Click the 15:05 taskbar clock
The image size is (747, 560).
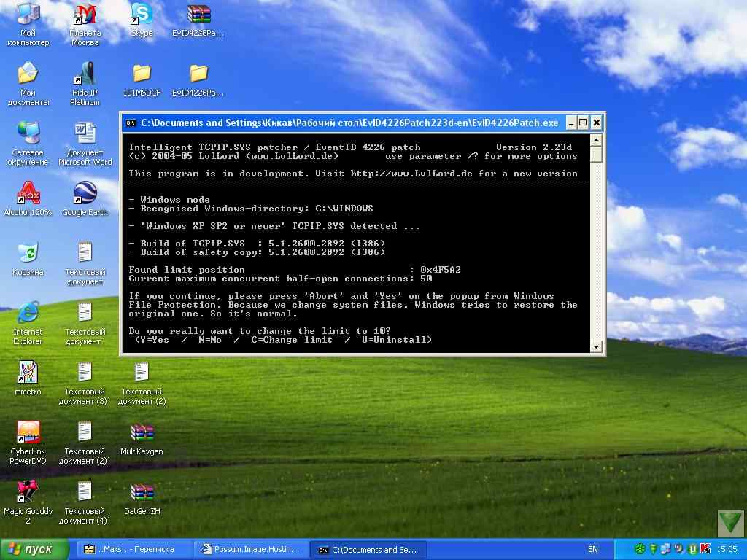pyautogui.click(x=727, y=550)
